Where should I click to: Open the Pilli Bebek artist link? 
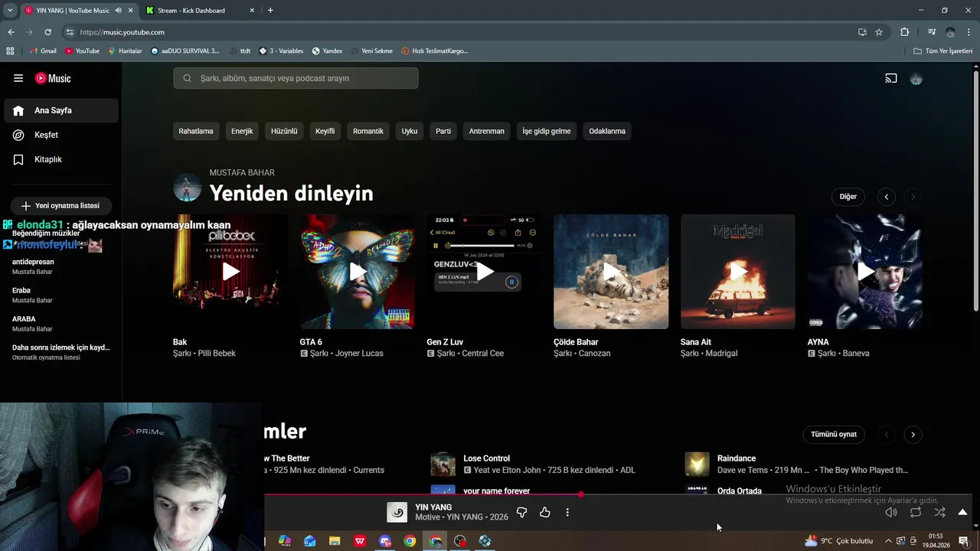coord(217,354)
